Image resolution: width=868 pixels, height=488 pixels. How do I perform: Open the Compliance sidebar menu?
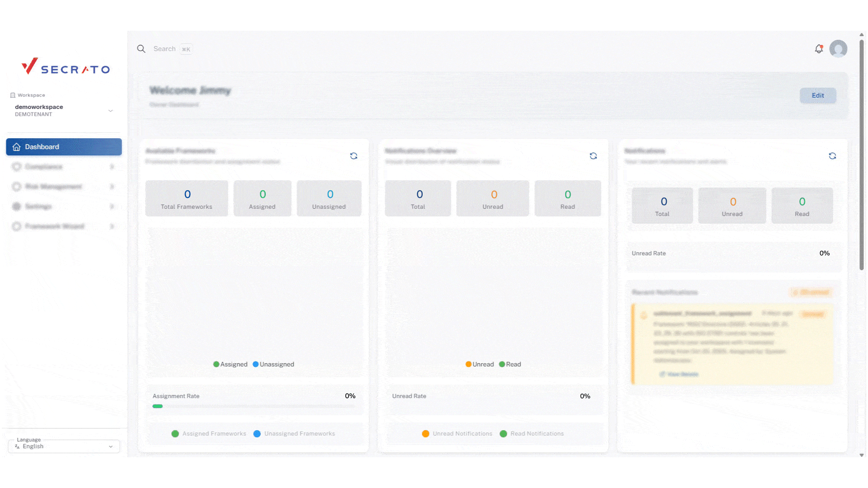44,167
